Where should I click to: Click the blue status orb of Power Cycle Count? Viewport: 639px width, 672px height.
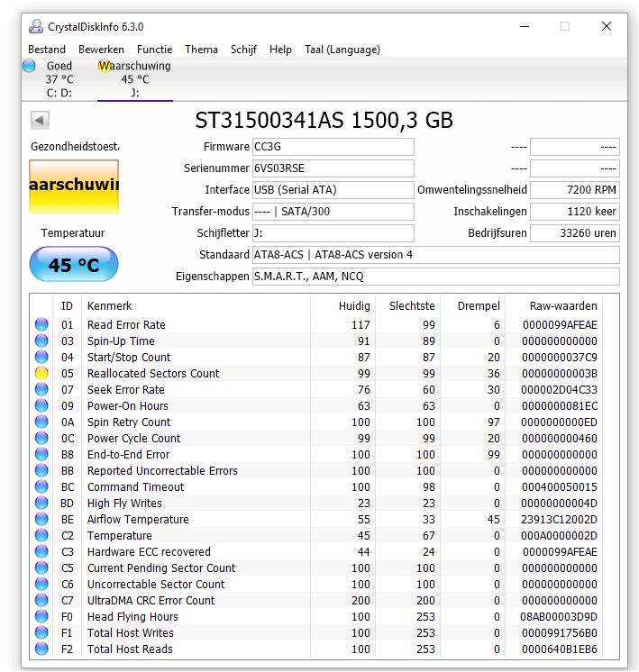[41, 438]
